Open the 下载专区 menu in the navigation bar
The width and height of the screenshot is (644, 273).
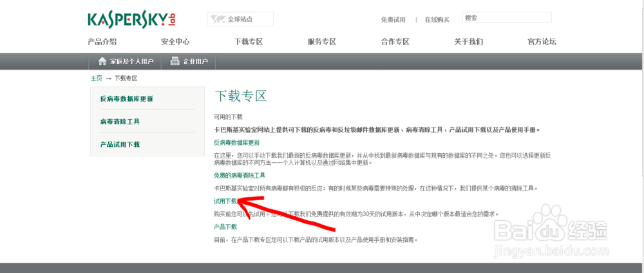pos(249,41)
